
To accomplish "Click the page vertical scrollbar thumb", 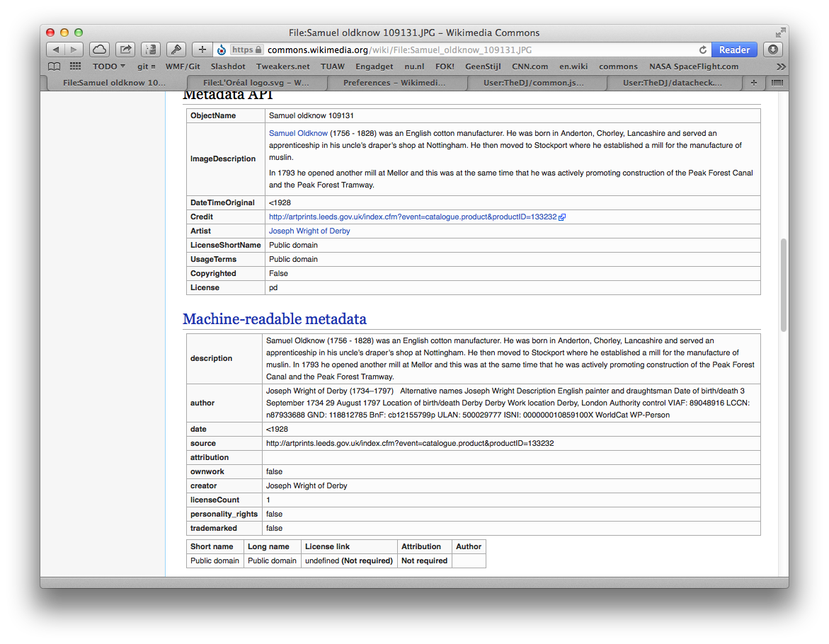I will pos(784,285).
